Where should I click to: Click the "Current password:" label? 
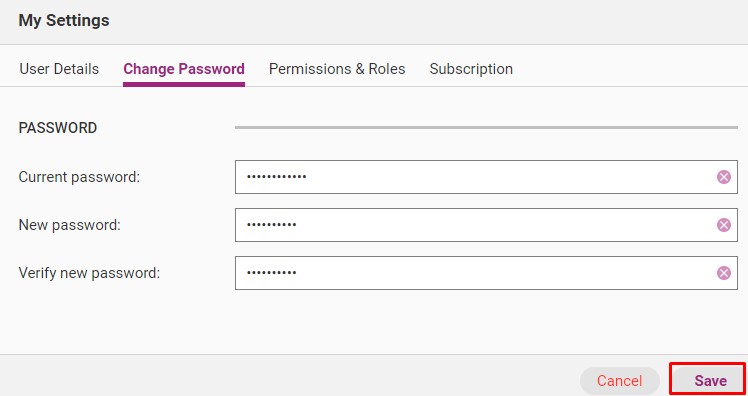79,177
